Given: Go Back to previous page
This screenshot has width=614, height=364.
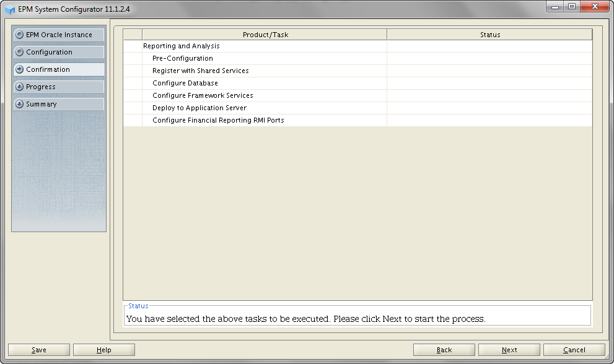Looking at the screenshot, I should click(x=444, y=350).
